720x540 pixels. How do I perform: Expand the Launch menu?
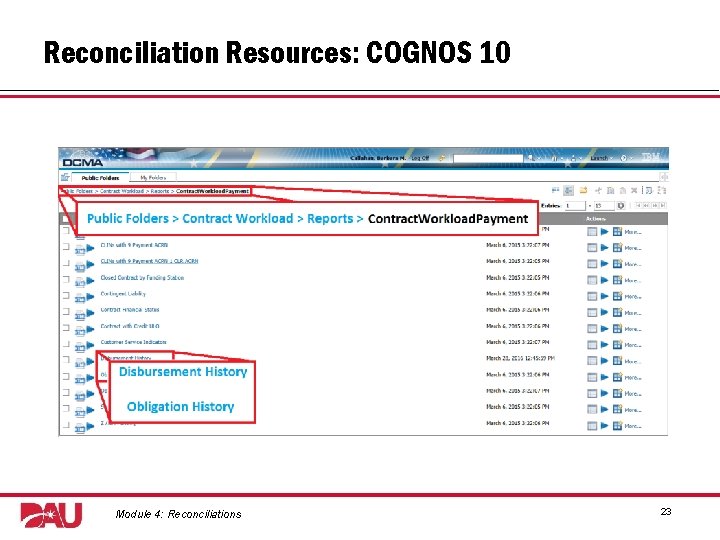click(602, 158)
